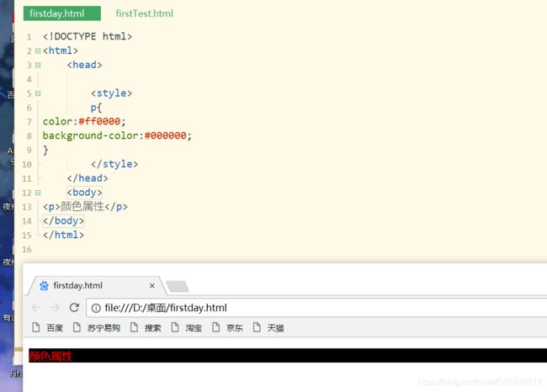547x392 pixels.
Task: Open the 天猫 bookmark
Action: click(x=268, y=328)
